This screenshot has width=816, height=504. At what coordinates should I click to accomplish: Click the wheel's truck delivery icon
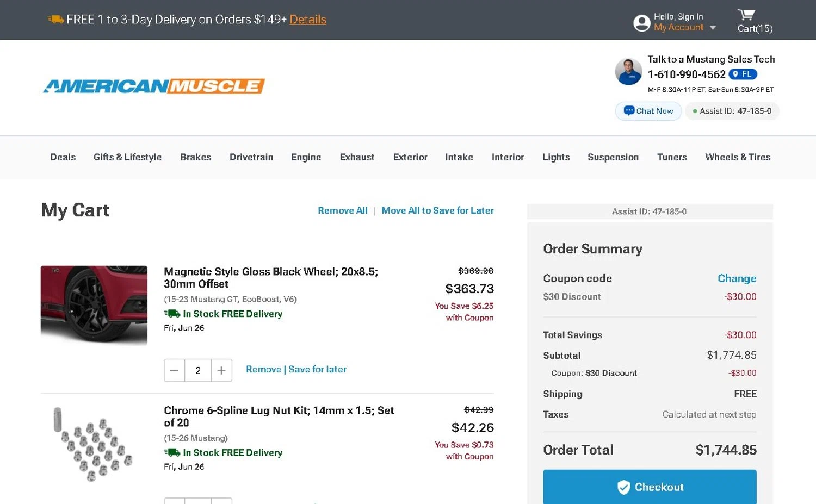click(x=172, y=314)
